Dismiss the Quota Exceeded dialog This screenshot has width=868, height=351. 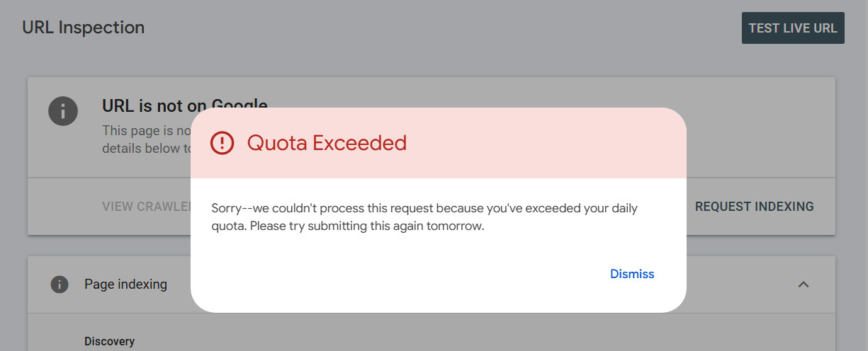[632, 274]
